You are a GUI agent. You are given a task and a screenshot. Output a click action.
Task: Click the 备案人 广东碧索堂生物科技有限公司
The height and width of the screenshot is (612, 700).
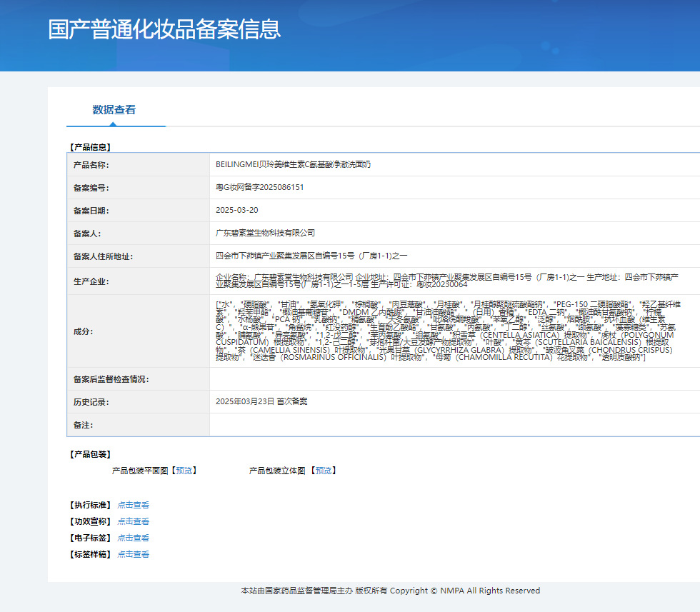[x=266, y=233]
